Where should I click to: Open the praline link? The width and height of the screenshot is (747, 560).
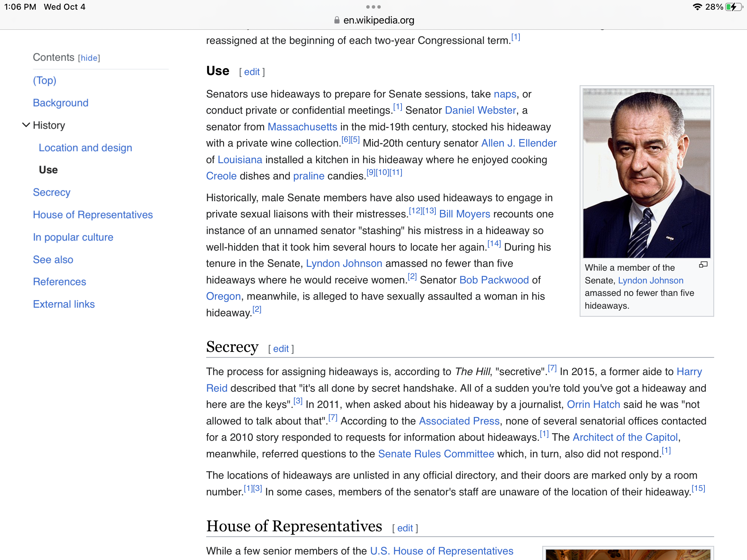pos(308,176)
